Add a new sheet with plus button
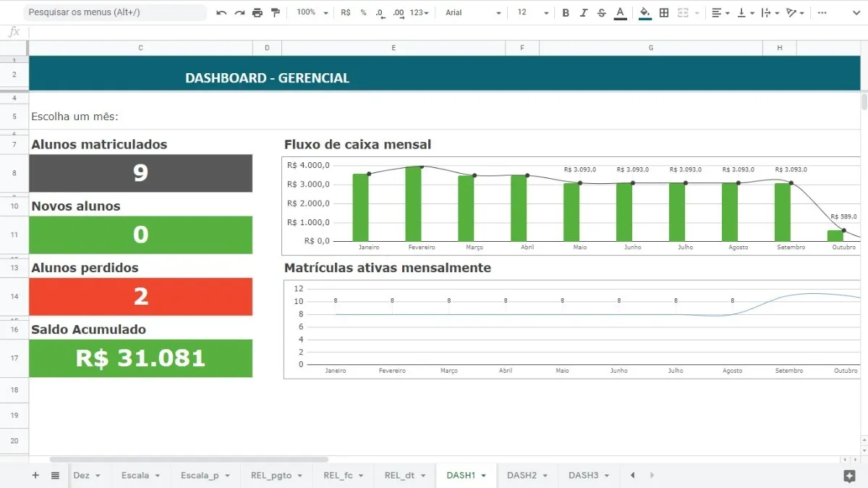The height and width of the screenshot is (488, 868). pyautogui.click(x=35, y=476)
